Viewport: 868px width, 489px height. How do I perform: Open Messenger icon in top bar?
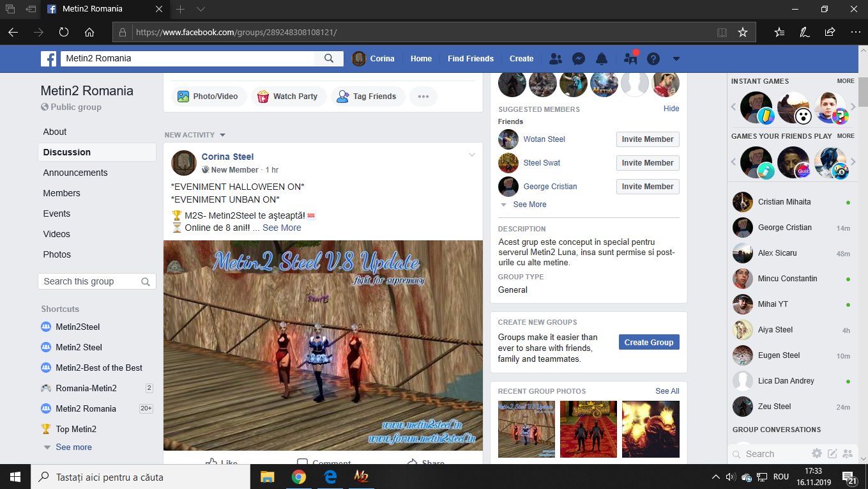click(x=579, y=59)
